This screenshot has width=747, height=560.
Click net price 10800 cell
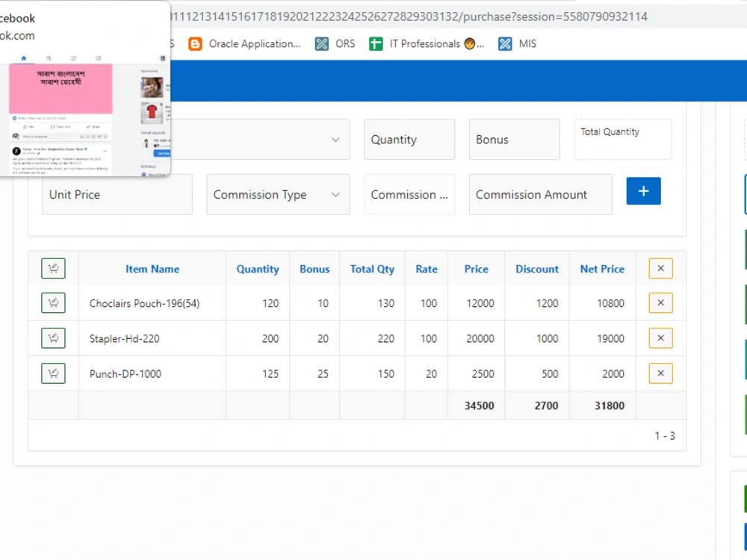(610, 303)
